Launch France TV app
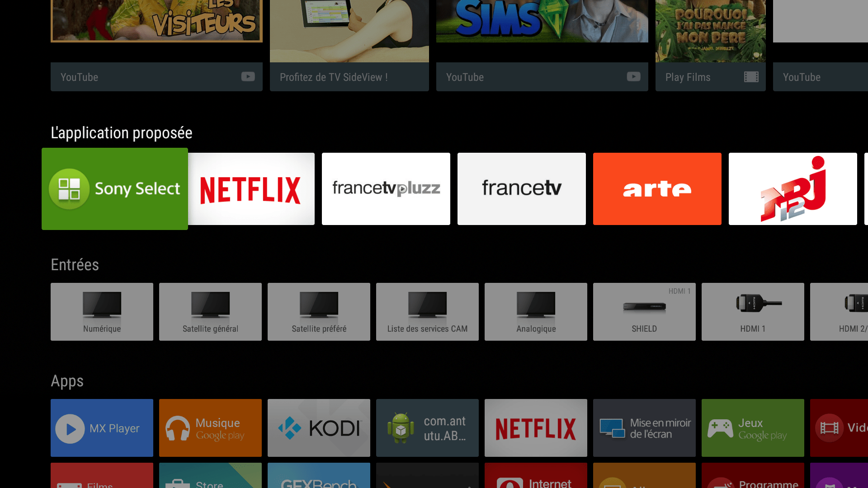 point(521,188)
